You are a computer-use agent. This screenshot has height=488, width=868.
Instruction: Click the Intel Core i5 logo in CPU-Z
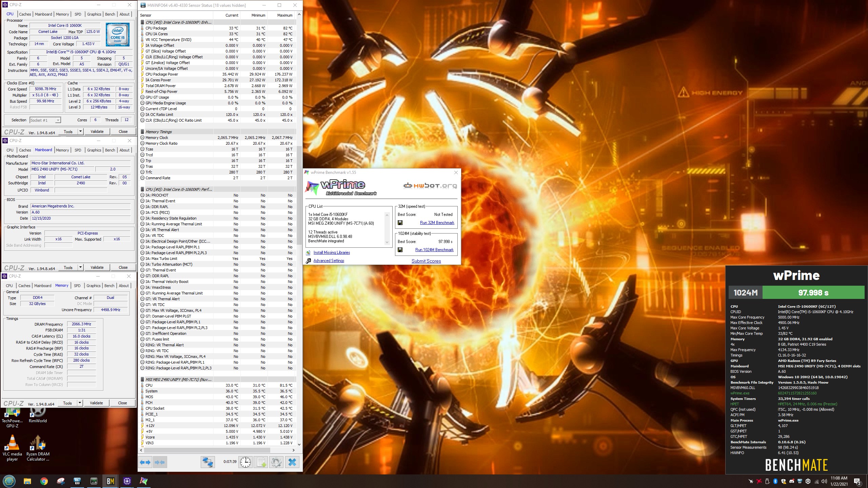click(x=117, y=34)
